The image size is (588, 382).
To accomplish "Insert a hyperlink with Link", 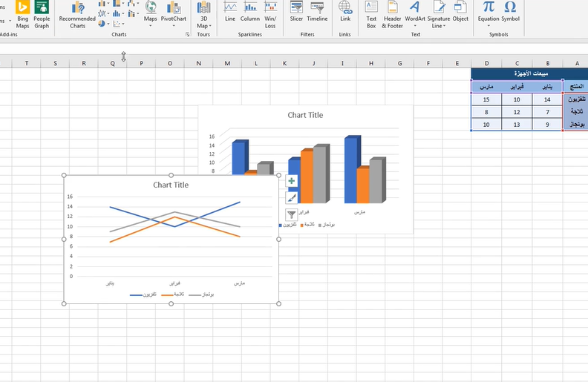I will (x=345, y=11).
